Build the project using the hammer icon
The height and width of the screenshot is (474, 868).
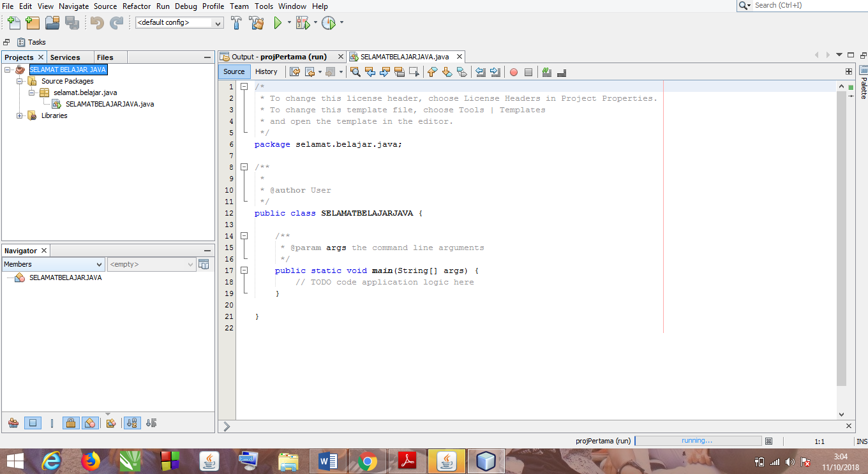coord(236,23)
